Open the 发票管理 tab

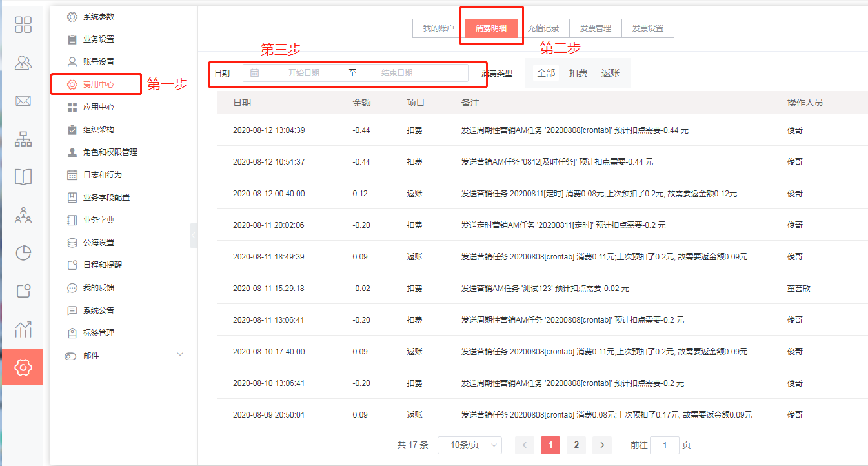[596, 28]
